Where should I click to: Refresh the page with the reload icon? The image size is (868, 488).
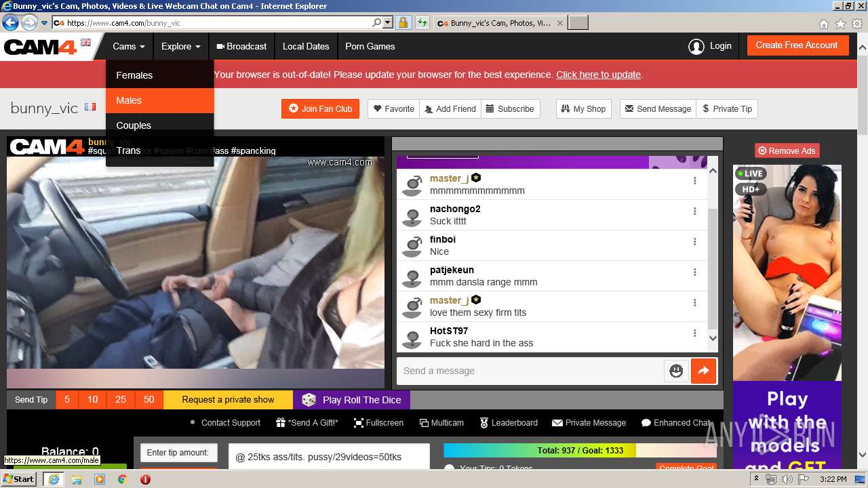422,23
